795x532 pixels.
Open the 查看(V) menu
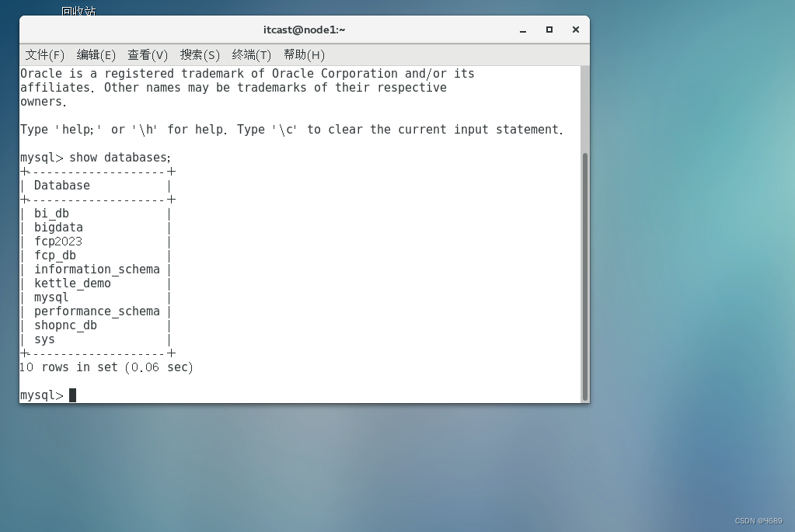point(147,54)
